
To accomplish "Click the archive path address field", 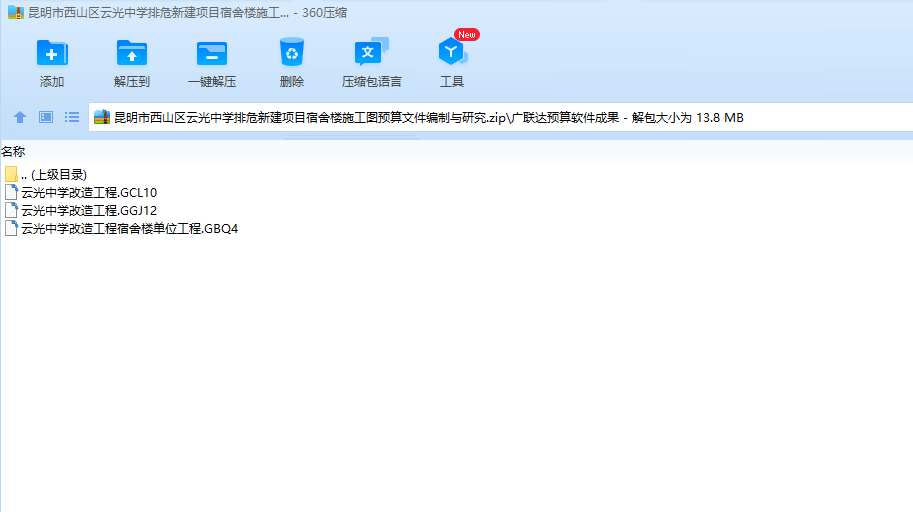I will tap(501, 118).
